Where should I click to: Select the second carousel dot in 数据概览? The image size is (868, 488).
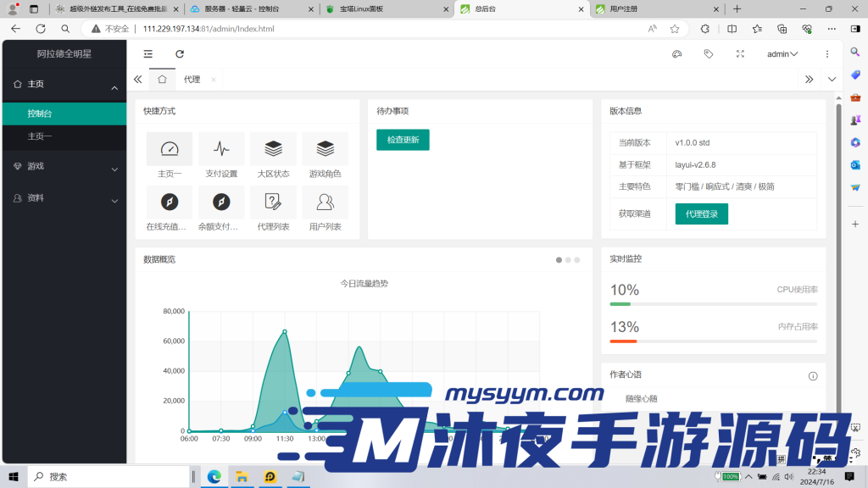tap(568, 260)
